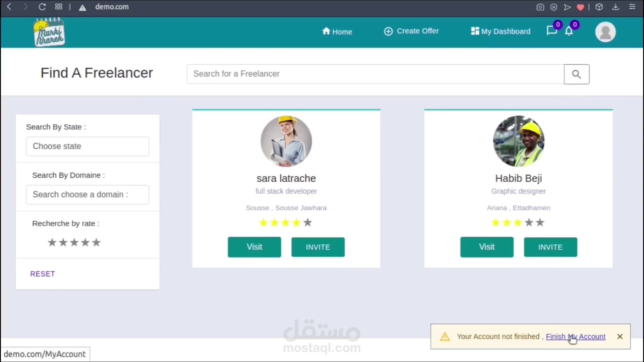Set rate filter to five stars
The image size is (644, 362).
pyautogui.click(x=96, y=242)
